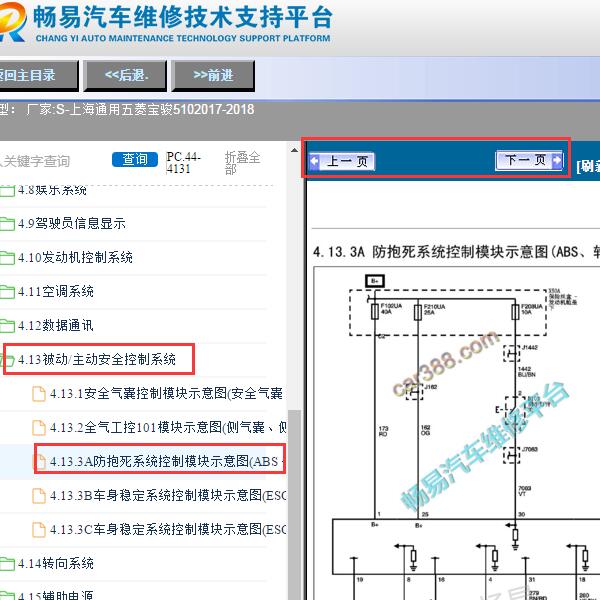Viewport: 600px width, 600px height.
Task: Click the 查询 search button
Action: click(135, 160)
